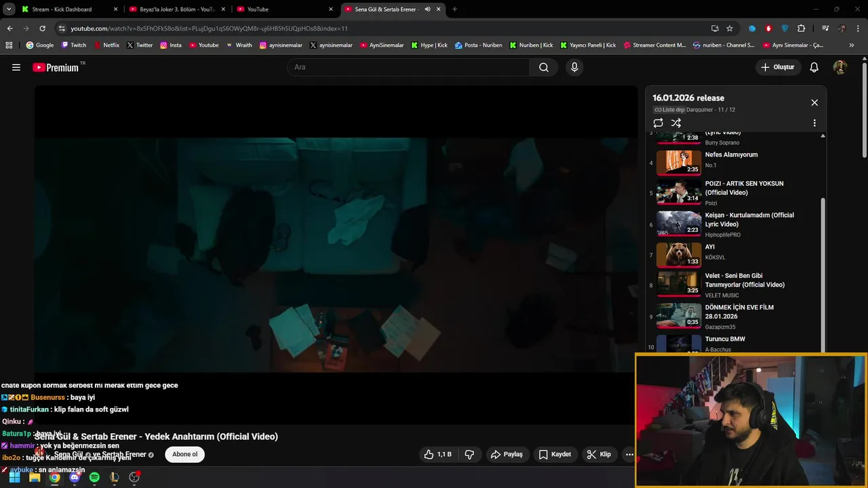Click the Oluştur create button
This screenshot has height=488, width=868.
(778, 67)
